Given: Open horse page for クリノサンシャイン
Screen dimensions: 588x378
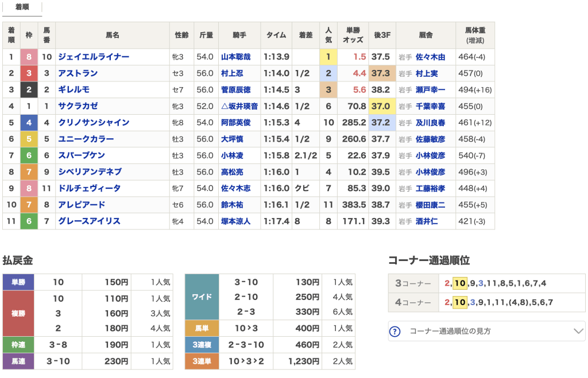Looking at the screenshot, I should (94, 123).
